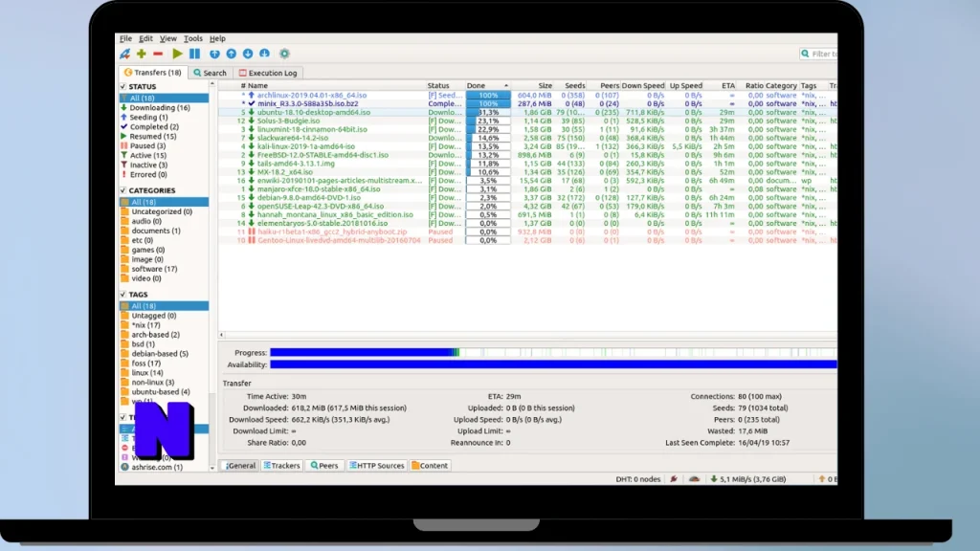The height and width of the screenshot is (551, 980).
Task: Open the Peers details tab
Action: tap(324, 466)
